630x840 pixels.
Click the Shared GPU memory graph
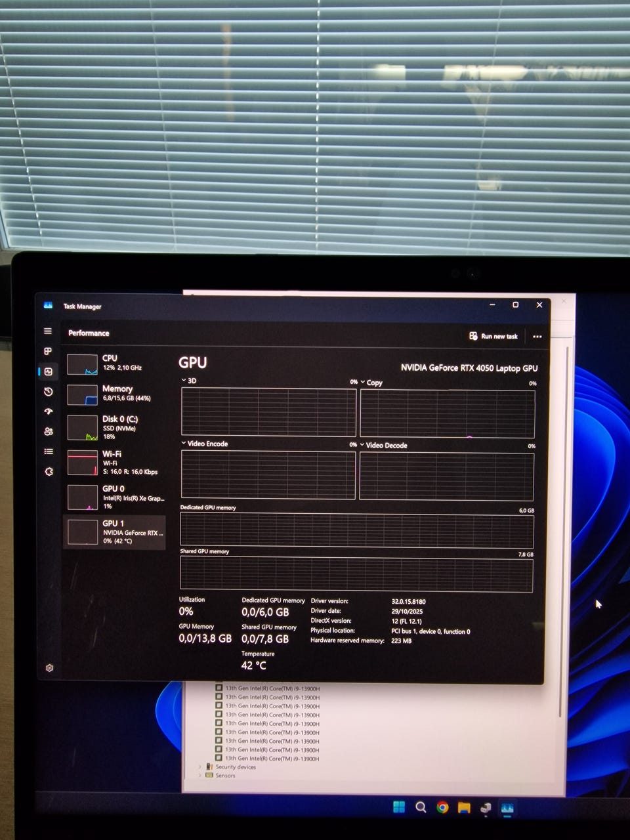click(x=356, y=574)
